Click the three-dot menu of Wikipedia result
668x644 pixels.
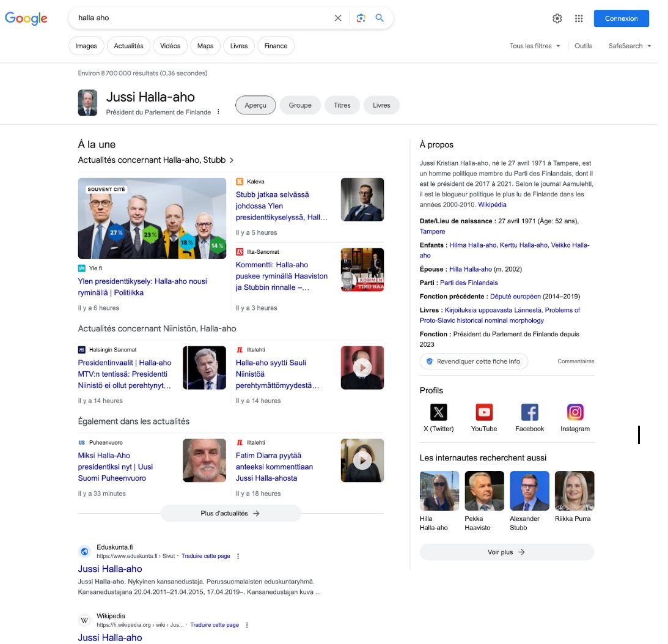coord(247,625)
